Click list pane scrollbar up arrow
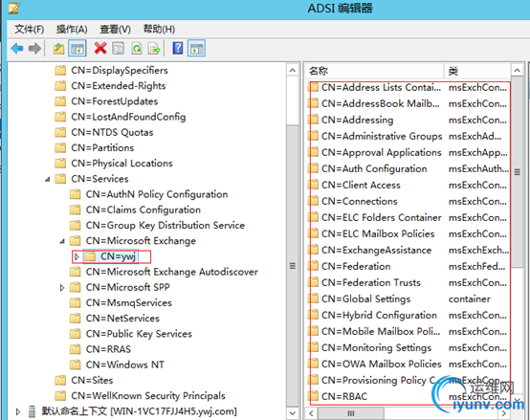This screenshot has height=420, width=530. tap(518, 70)
